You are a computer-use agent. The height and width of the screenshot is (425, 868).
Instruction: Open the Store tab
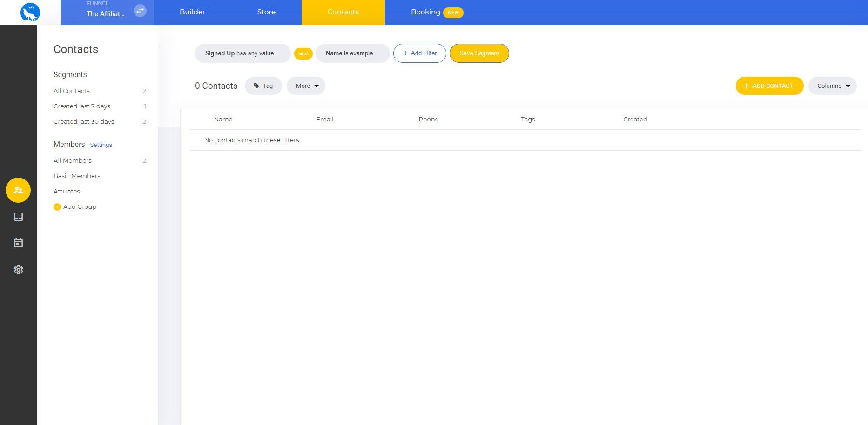266,12
